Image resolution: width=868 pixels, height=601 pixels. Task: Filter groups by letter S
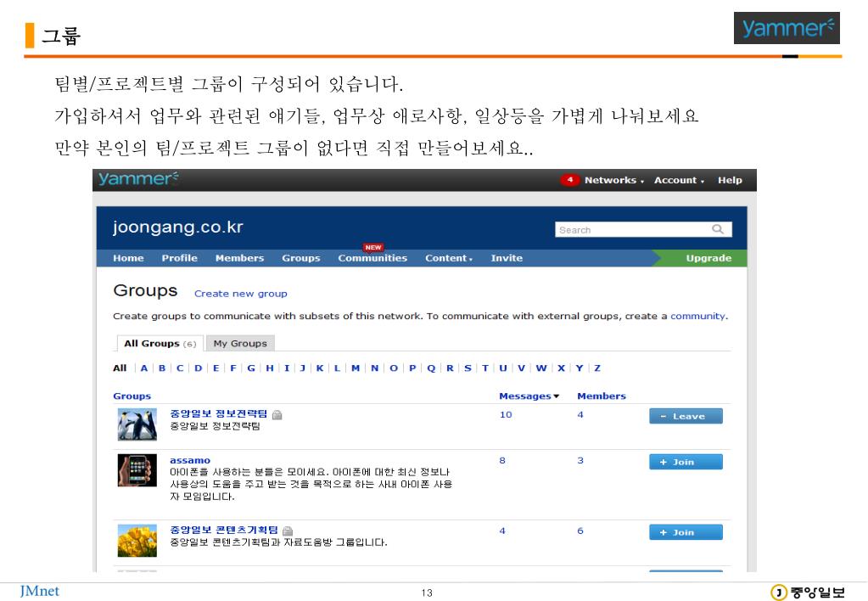click(468, 368)
